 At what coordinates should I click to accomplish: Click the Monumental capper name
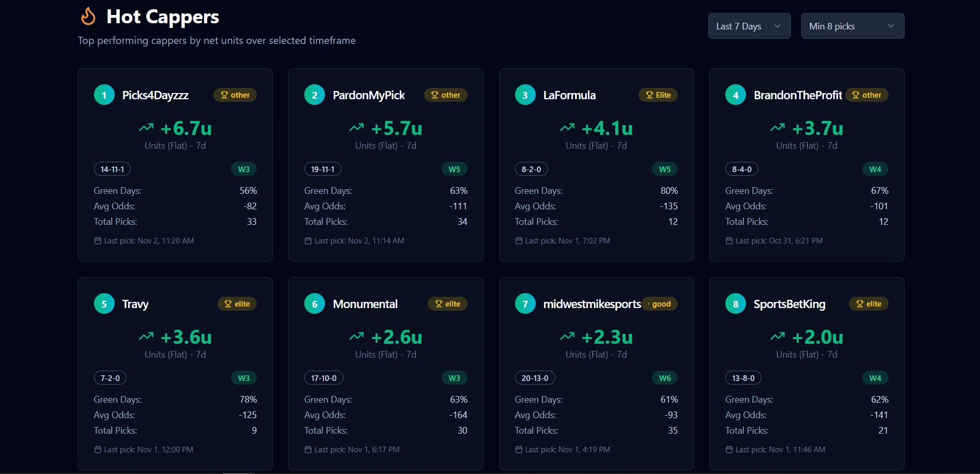pyautogui.click(x=365, y=304)
